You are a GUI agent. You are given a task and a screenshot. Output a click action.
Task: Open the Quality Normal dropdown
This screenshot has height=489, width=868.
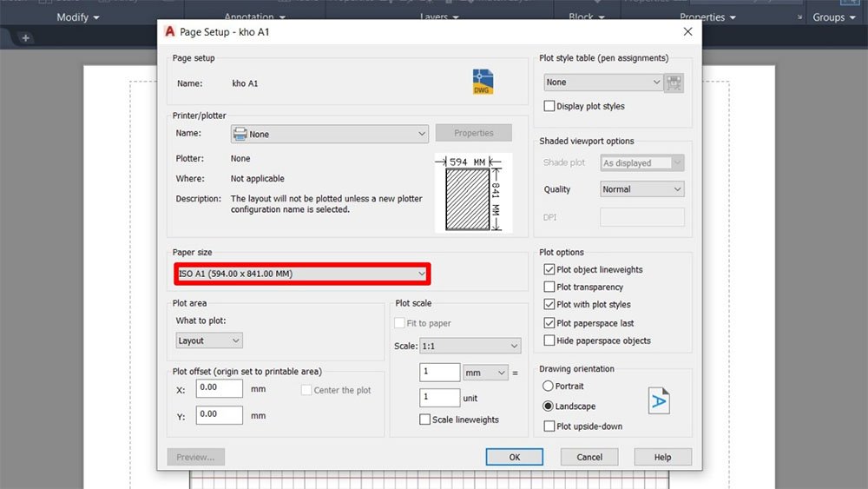pos(642,189)
